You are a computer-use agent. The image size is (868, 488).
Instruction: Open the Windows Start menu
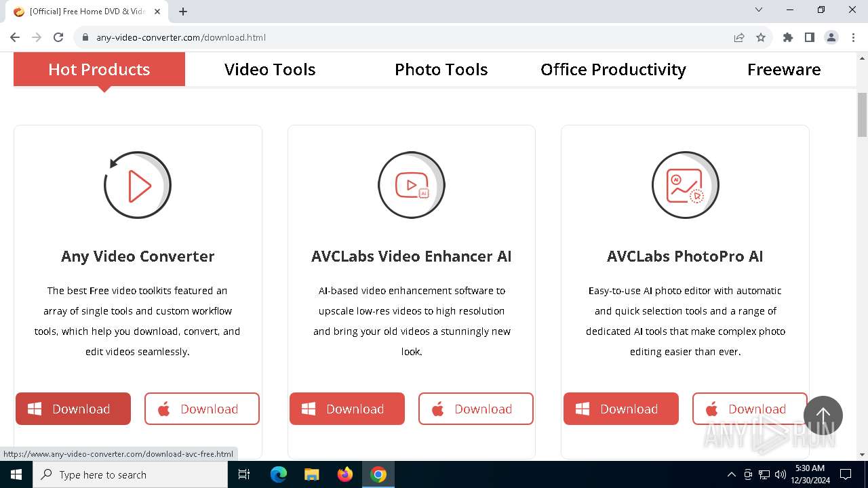pos(16,474)
